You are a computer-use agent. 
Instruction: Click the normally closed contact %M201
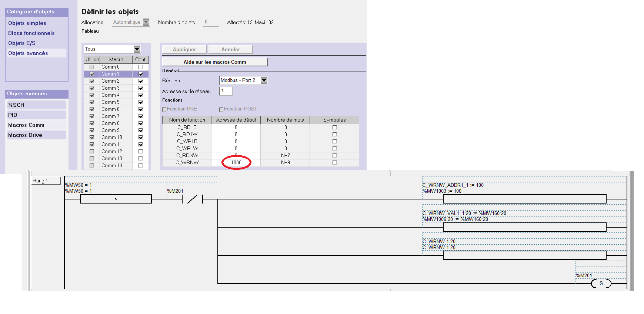(192, 199)
